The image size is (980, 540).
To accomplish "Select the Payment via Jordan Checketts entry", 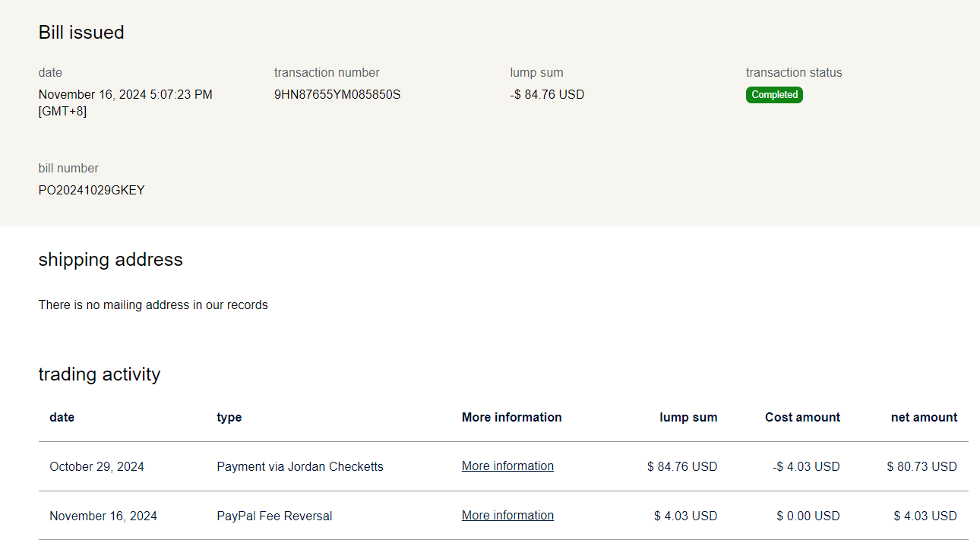I will click(x=299, y=467).
